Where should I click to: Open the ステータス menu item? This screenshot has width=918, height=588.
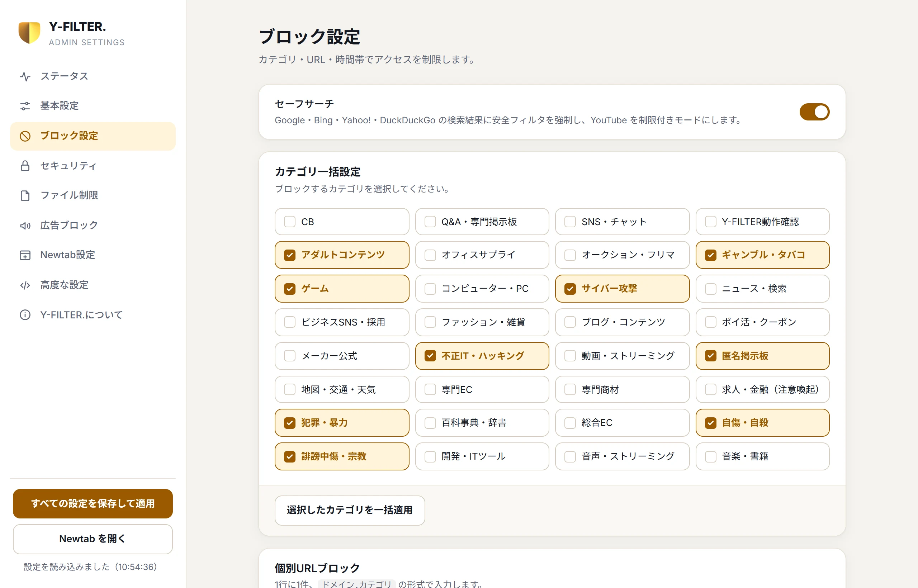point(93,76)
